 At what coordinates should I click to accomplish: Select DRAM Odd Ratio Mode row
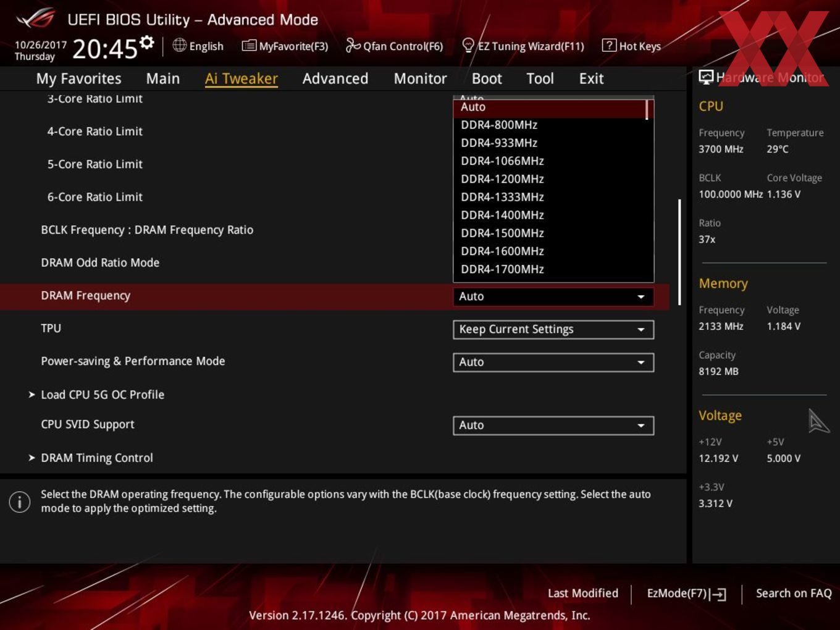pyautogui.click(x=100, y=262)
